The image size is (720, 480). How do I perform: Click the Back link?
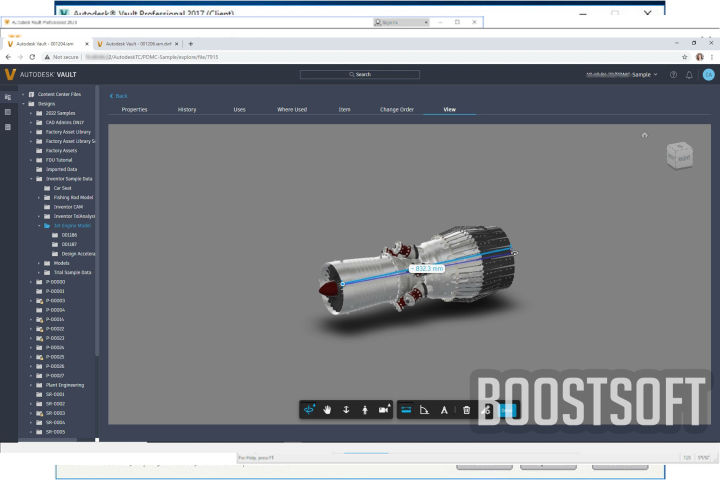pyautogui.click(x=118, y=96)
